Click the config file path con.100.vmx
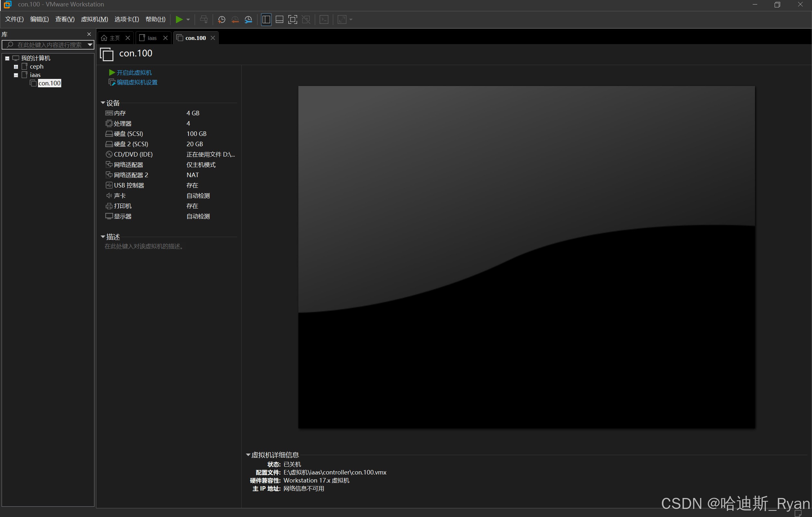 [335, 473]
